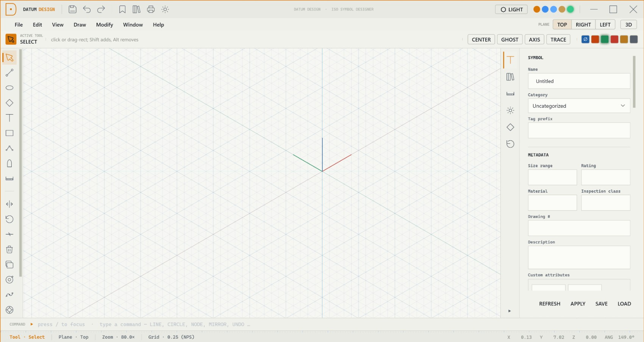This screenshot has height=342, width=644.
Task: Click the Save disk icon
Action: (72, 9)
